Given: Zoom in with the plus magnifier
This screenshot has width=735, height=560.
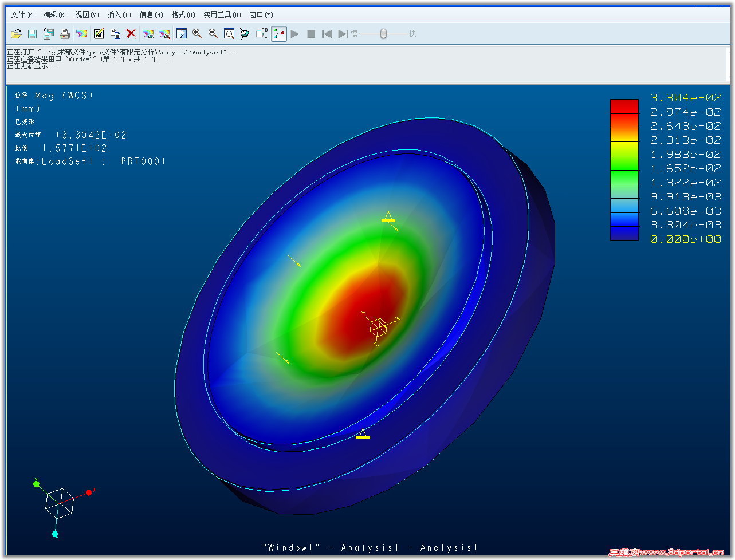Looking at the screenshot, I should click(198, 34).
